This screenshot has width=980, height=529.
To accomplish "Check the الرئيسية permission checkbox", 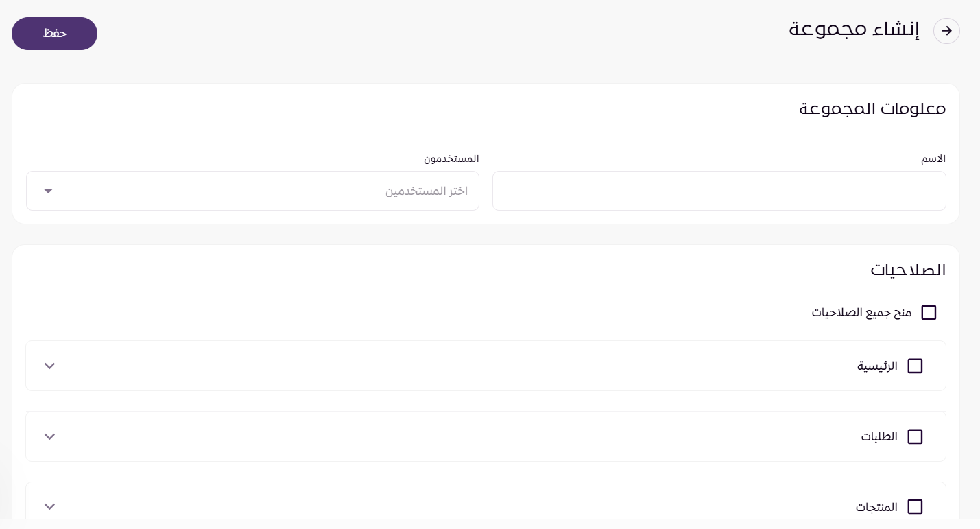I will click(x=915, y=366).
